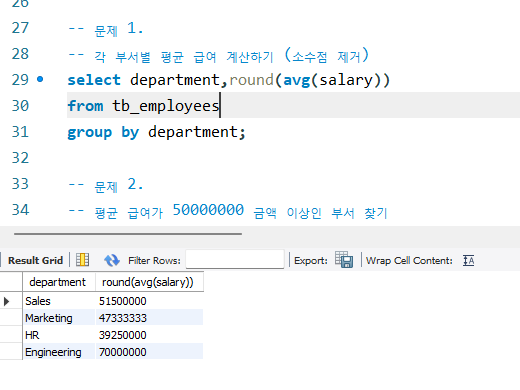
Task: Select the HR department cell
Action: (59, 335)
